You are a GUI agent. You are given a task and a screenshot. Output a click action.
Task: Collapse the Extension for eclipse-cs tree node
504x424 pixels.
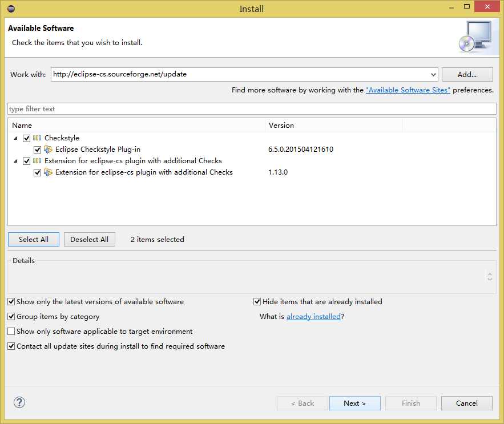15,161
